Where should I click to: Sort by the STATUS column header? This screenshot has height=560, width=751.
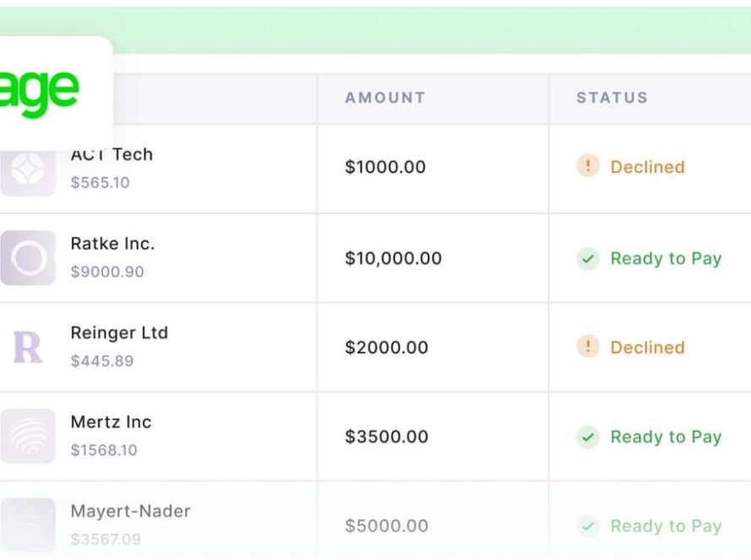[x=612, y=98]
